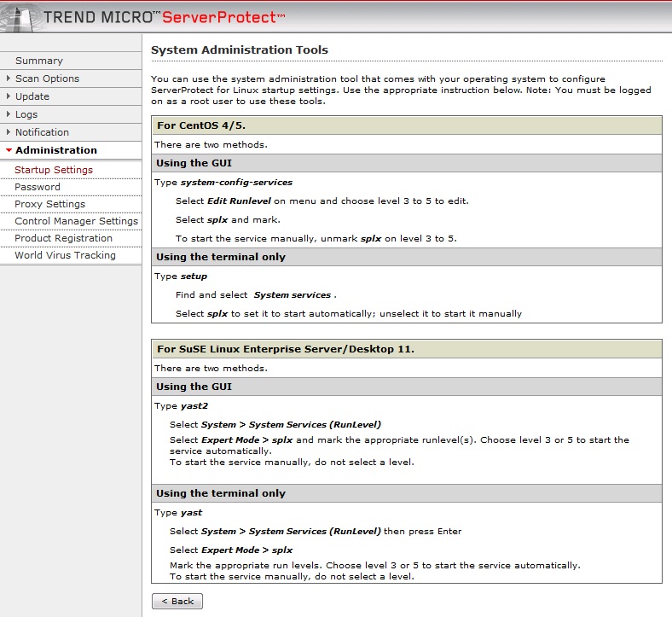Image resolution: width=672 pixels, height=617 pixels.
Task: Expand the triangle next to Update
Action: [x=9, y=96]
